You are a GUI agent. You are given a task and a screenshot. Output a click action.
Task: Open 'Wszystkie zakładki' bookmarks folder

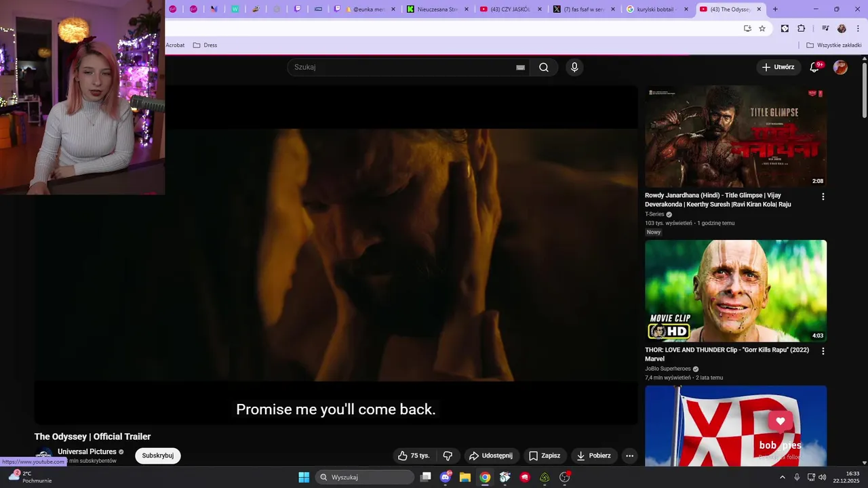[833, 45]
